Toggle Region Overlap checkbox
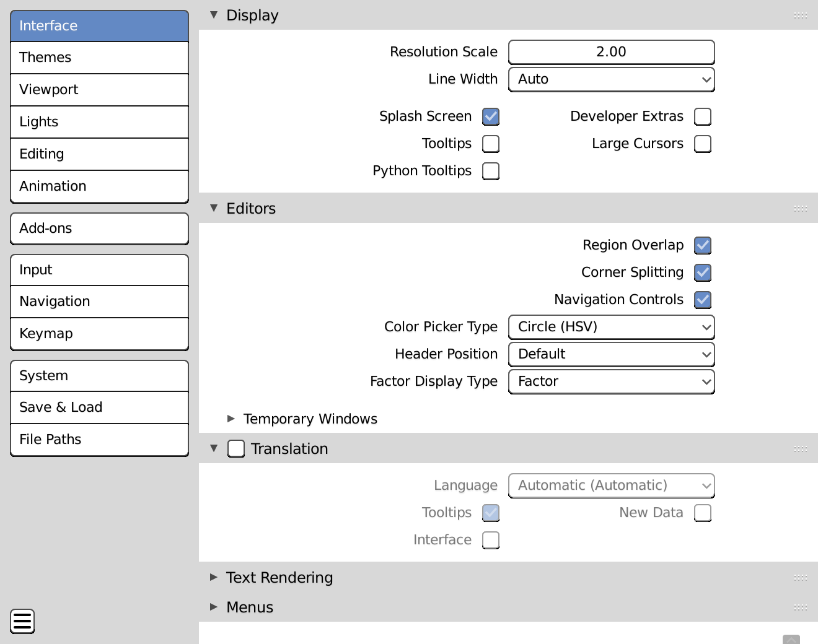Screen dimensions: 818x644 pos(703,245)
